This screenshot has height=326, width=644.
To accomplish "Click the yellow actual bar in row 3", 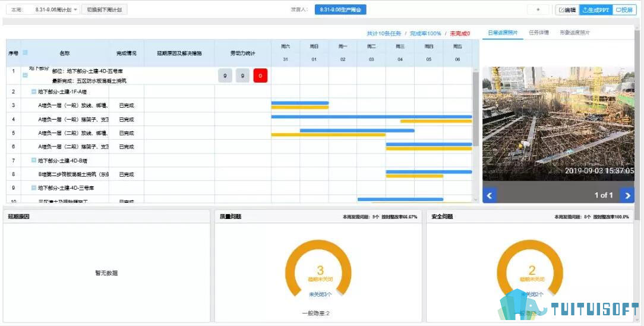I will 300,107.
